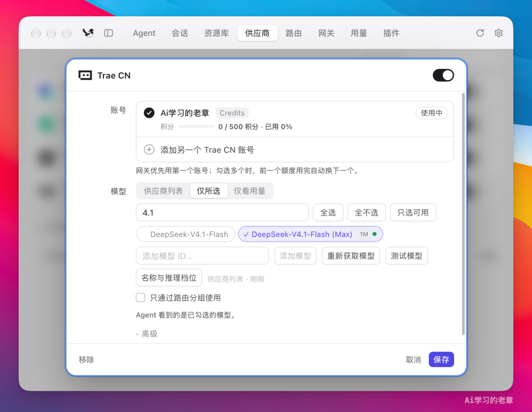The height and width of the screenshot is (412, 532).
Task: Select the 仅所选 model filter
Action: point(209,191)
